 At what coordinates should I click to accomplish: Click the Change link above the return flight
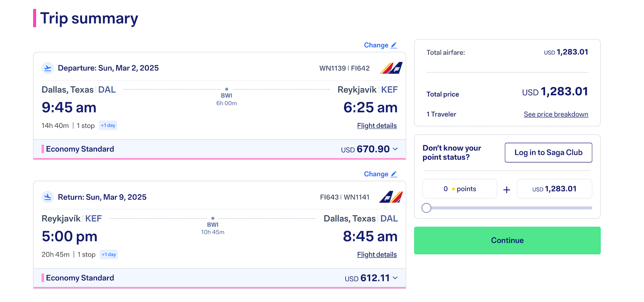(x=376, y=174)
